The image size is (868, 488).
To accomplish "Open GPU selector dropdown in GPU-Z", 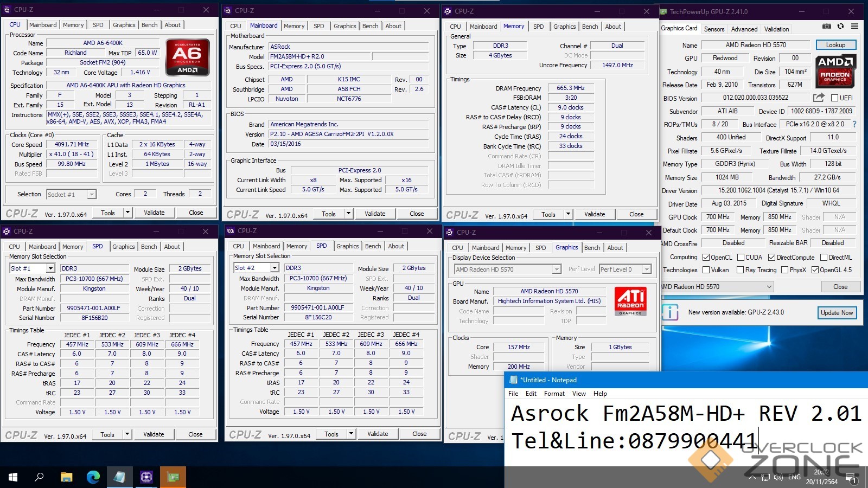I will (769, 287).
